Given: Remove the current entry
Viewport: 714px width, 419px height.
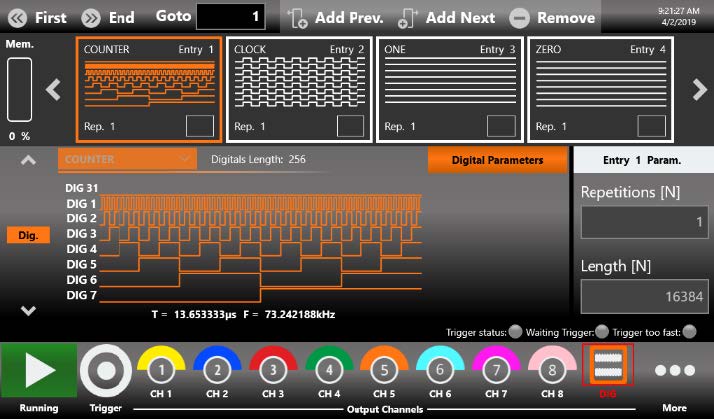Looking at the screenshot, I should 552,17.
